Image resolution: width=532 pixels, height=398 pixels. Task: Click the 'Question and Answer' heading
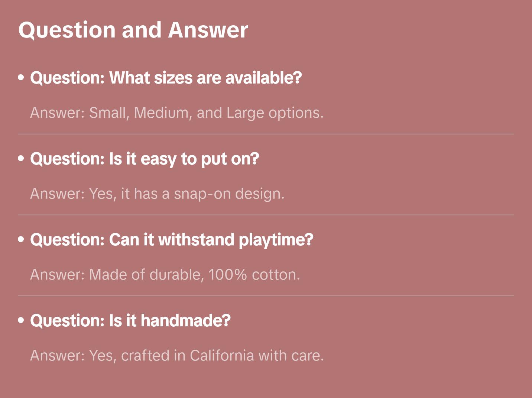[133, 30]
